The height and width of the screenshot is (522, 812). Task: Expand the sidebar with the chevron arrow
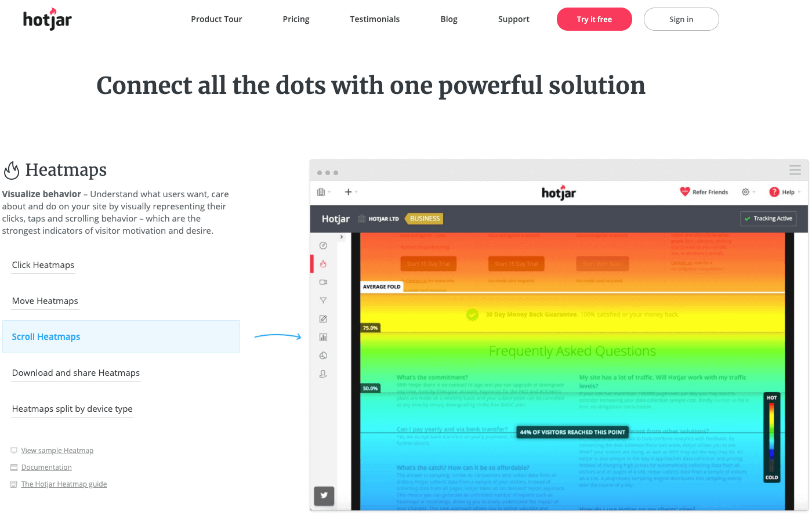tap(342, 237)
